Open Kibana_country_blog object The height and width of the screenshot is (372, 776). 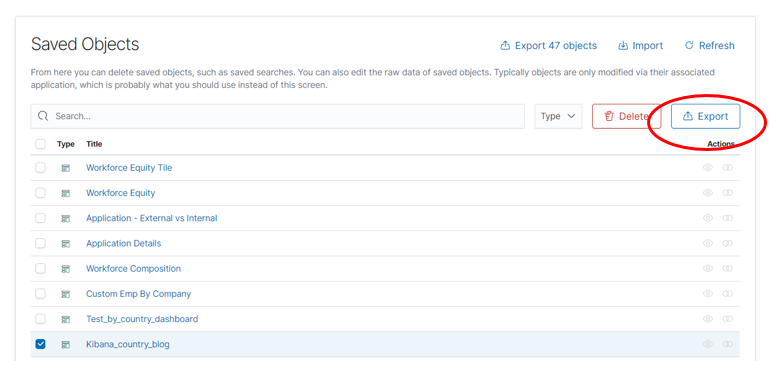click(x=128, y=344)
